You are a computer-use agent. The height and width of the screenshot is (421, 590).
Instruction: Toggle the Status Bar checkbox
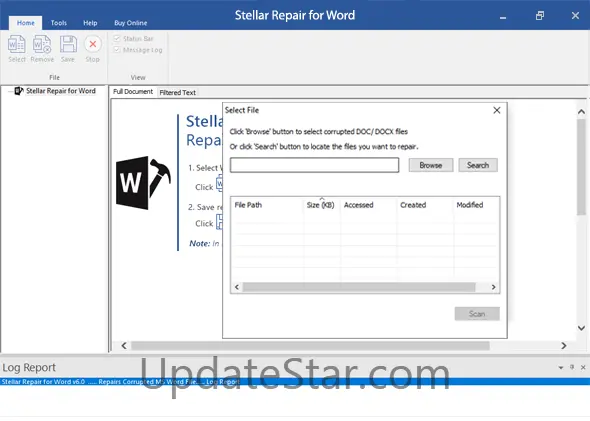117,39
